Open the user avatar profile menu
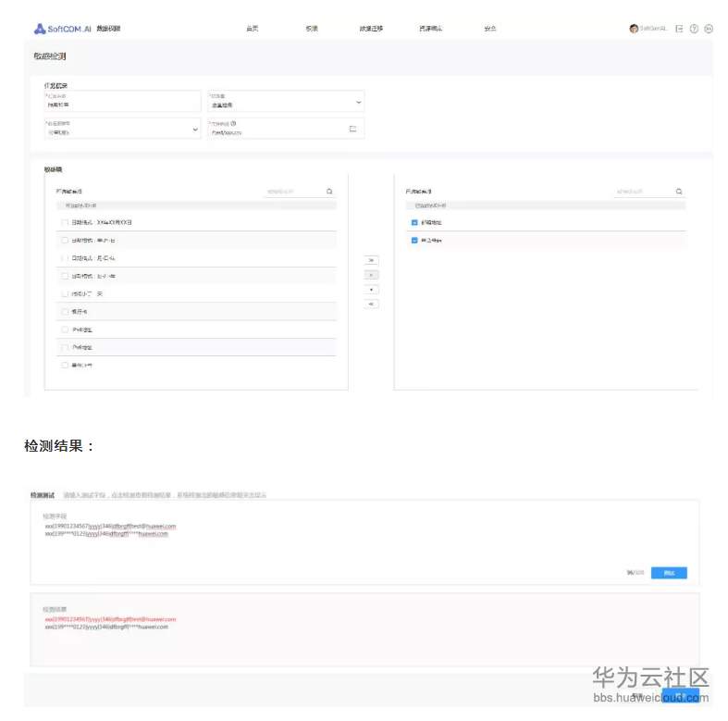728x721 pixels. [634, 29]
